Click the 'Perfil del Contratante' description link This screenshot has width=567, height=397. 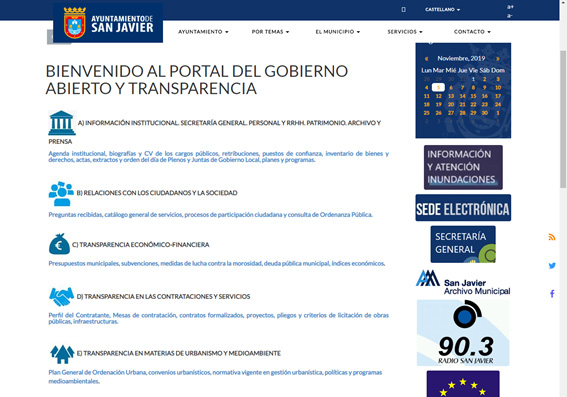click(x=218, y=318)
